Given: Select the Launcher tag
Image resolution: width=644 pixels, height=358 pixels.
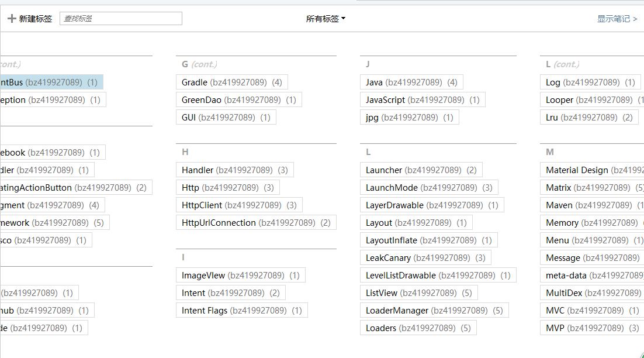Looking at the screenshot, I should click(x=421, y=170).
